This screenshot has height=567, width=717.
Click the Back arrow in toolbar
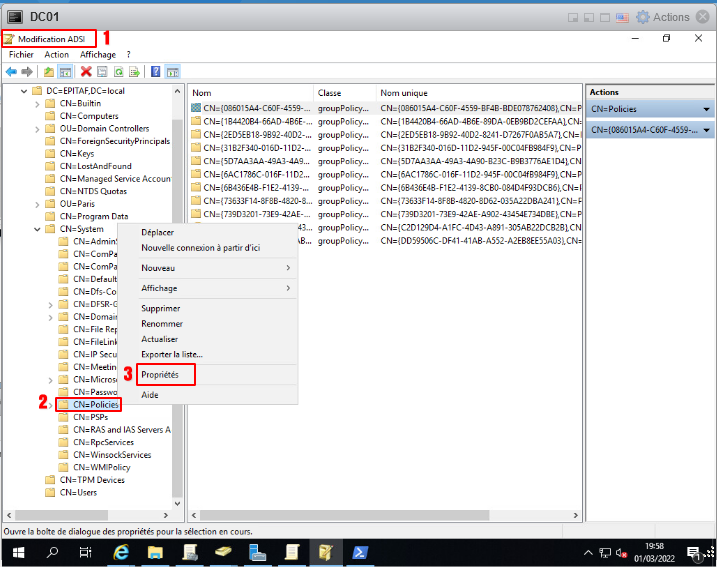[x=11, y=72]
